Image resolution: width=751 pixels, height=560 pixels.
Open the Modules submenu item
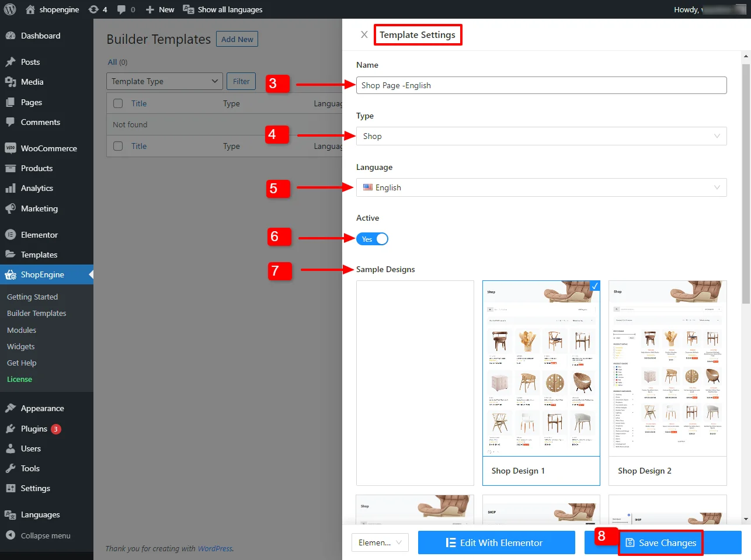(22, 330)
